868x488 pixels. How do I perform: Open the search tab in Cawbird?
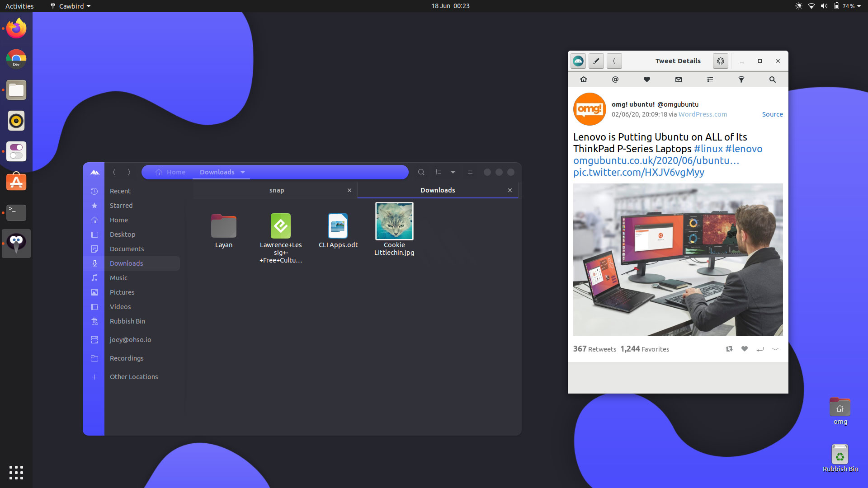pos(773,80)
